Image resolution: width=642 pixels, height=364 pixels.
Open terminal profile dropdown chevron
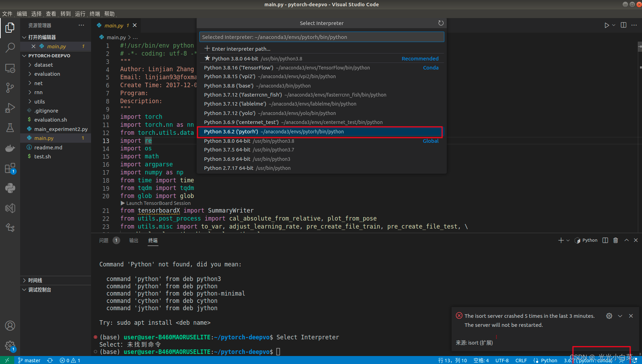567,240
